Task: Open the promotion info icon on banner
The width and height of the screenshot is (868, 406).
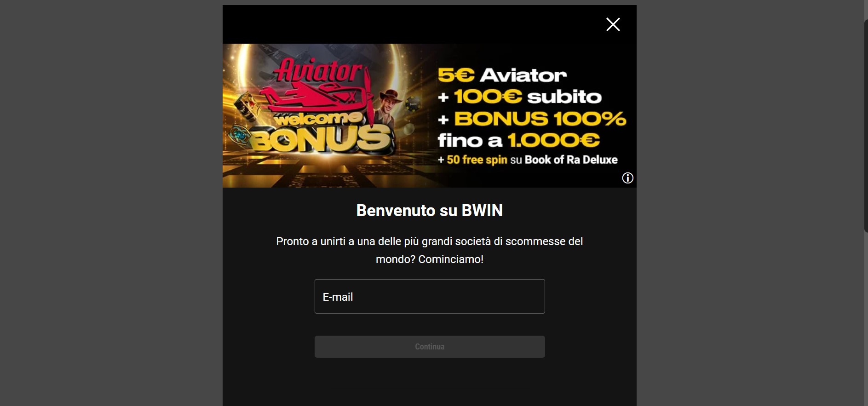Action: point(628,178)
